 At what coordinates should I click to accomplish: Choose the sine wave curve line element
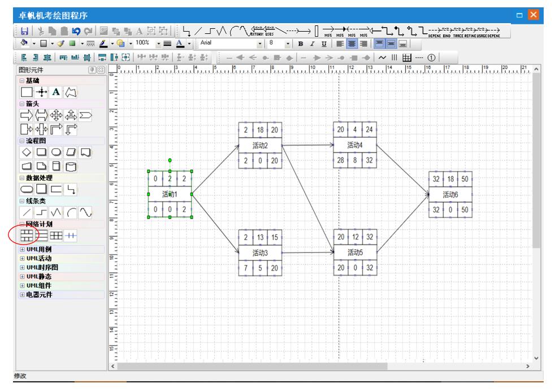click(85, 212)
